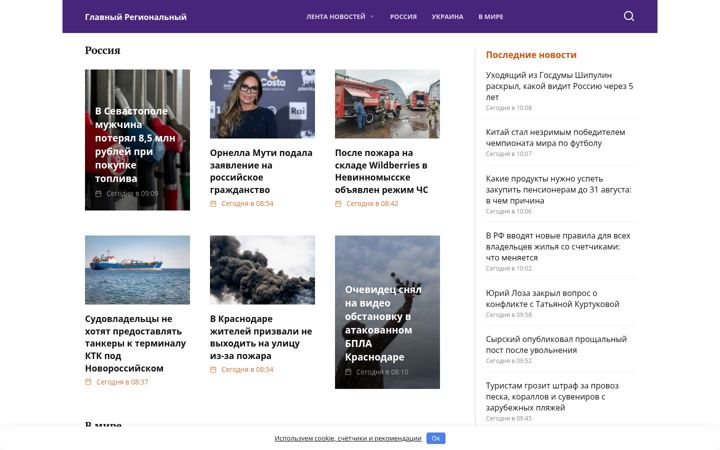Click calendar icon beside Сегодня в 08:10

pos(348,371)
